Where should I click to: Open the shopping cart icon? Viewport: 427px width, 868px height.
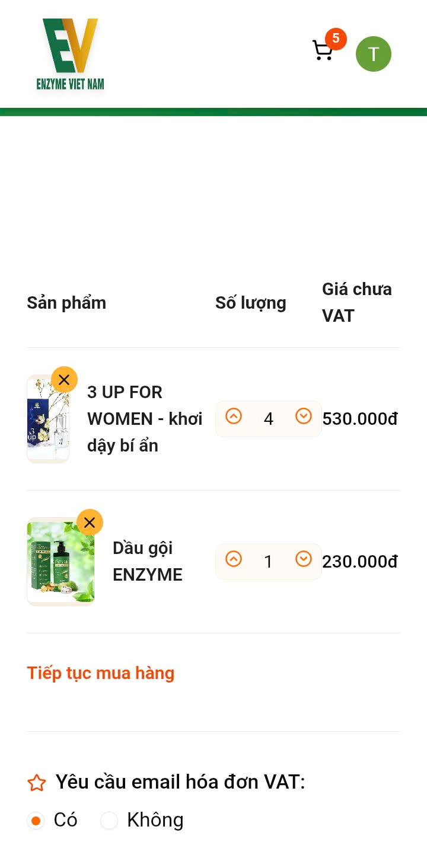click(x=322, y=51)
